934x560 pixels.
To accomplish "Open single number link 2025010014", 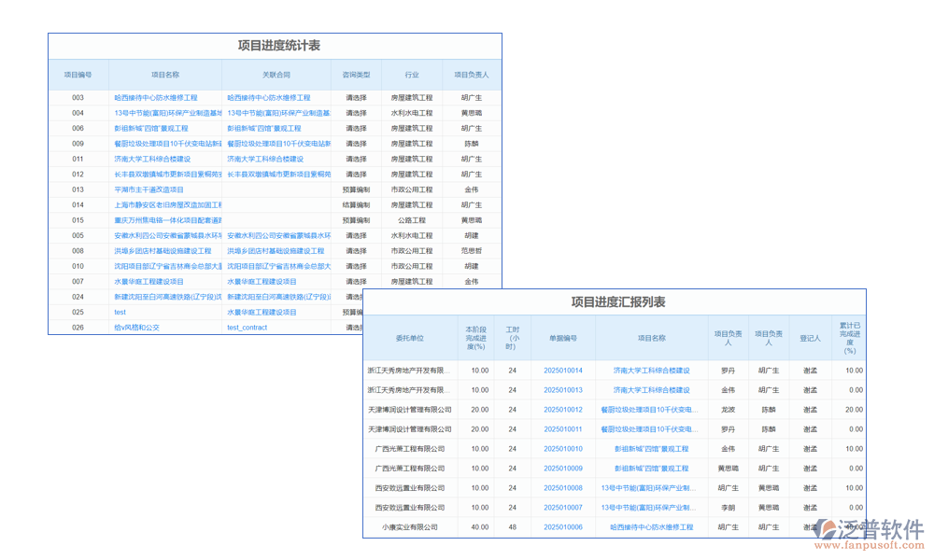I will pyautogui.click(x=562, y=370).
